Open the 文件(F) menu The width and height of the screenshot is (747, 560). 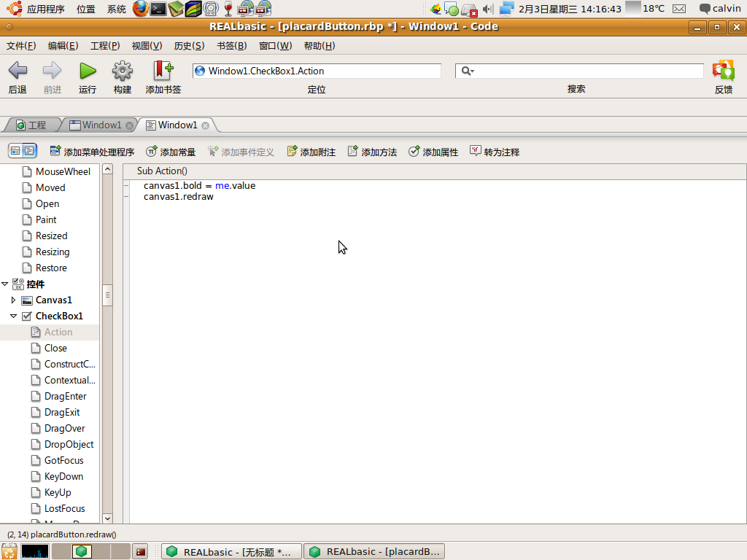point(21,46)
